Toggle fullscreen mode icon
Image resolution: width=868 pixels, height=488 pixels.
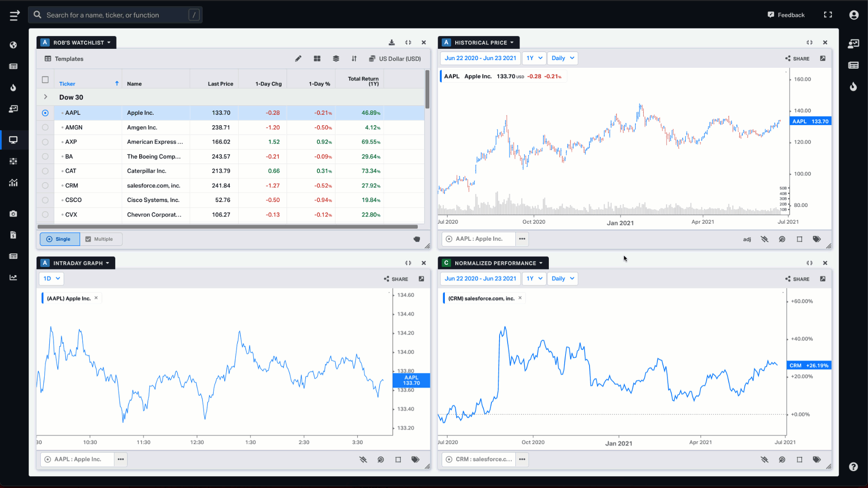click(828, 15)
